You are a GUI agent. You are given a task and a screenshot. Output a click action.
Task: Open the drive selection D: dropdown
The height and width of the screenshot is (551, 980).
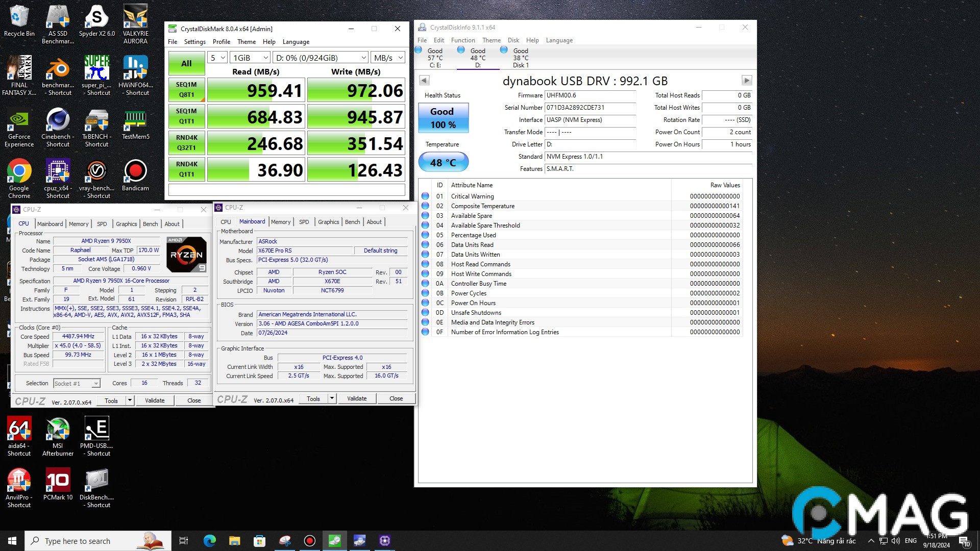click(321, 58)
